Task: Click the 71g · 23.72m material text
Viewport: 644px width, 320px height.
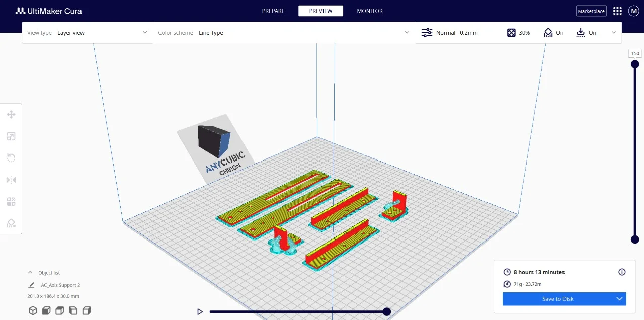Action: tap(528, 284)
